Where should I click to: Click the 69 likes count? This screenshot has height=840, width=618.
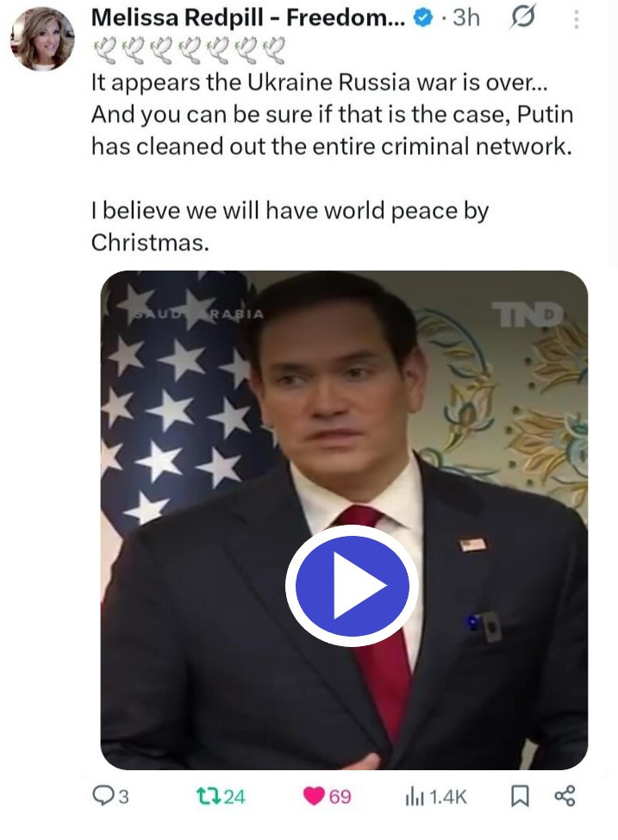pyautogui.click(x=340, y=797)
